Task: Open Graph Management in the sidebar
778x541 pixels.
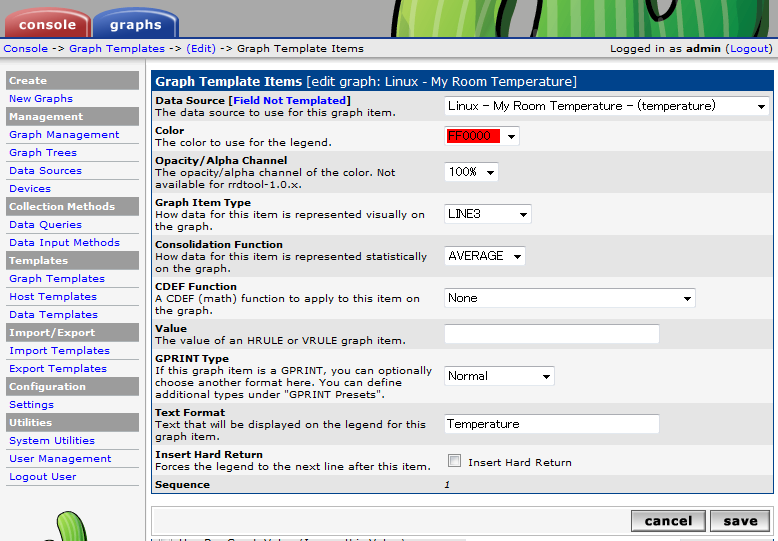Action: click(64, 135)
